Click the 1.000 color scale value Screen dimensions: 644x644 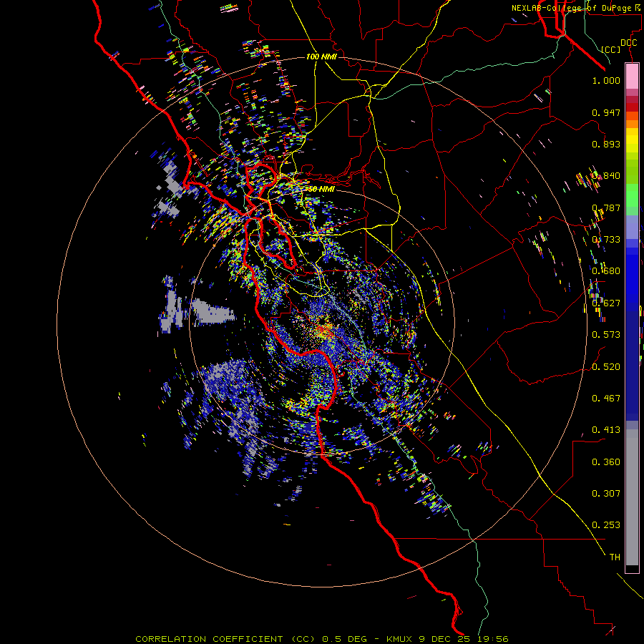[606, 80]
